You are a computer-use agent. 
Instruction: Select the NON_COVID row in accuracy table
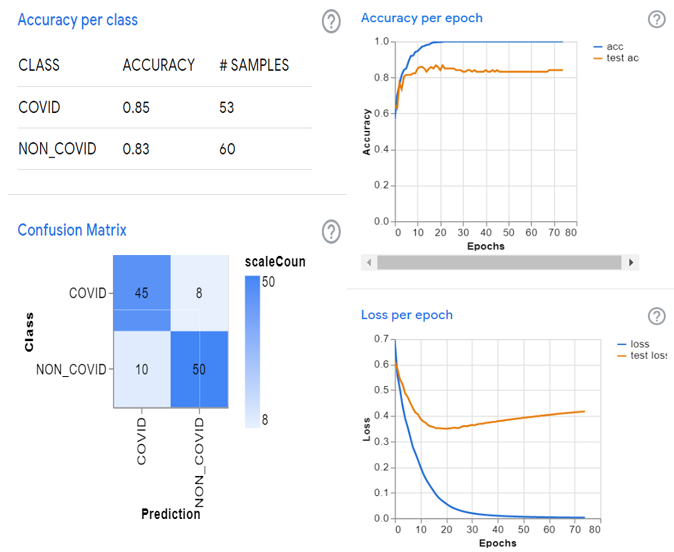[x=160, y=149]
